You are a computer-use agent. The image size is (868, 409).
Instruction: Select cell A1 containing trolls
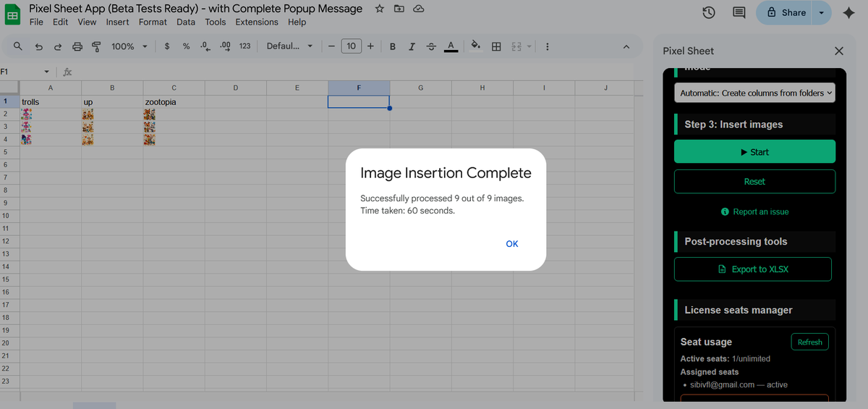(x=51, y=102)
